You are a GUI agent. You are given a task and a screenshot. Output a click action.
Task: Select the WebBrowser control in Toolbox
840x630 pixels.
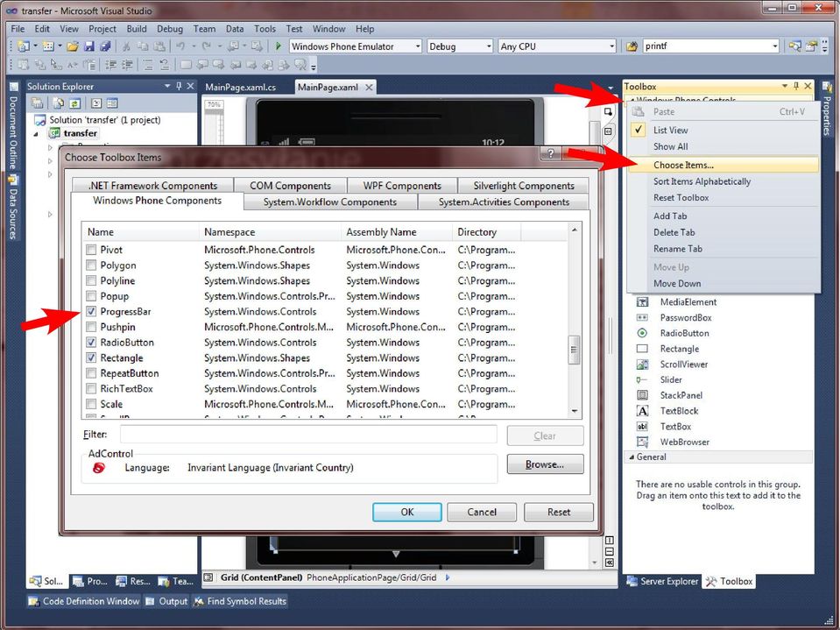pyautogui.click(x=684, y=442)
